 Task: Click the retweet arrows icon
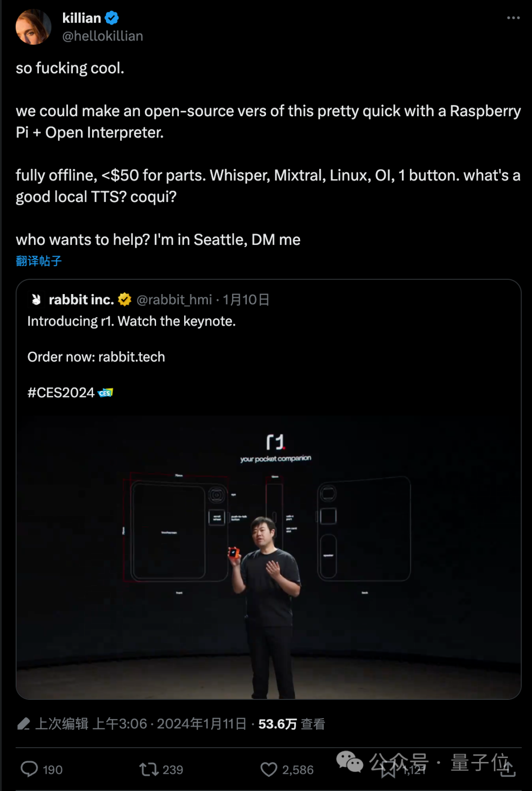point(149,769)
